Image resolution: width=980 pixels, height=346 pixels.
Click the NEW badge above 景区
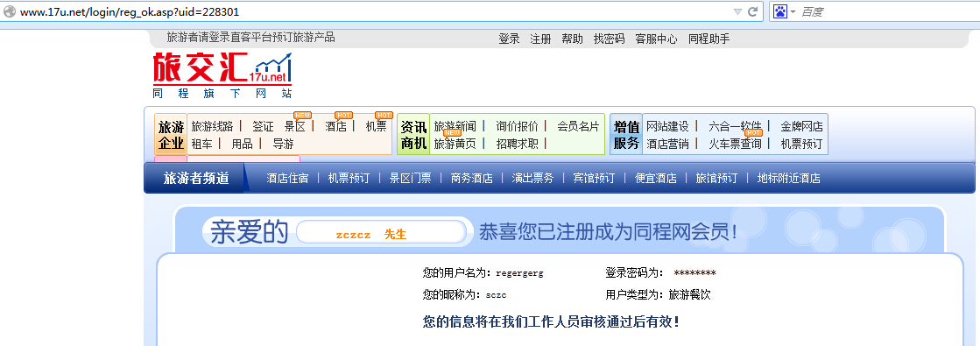[303, 115]
